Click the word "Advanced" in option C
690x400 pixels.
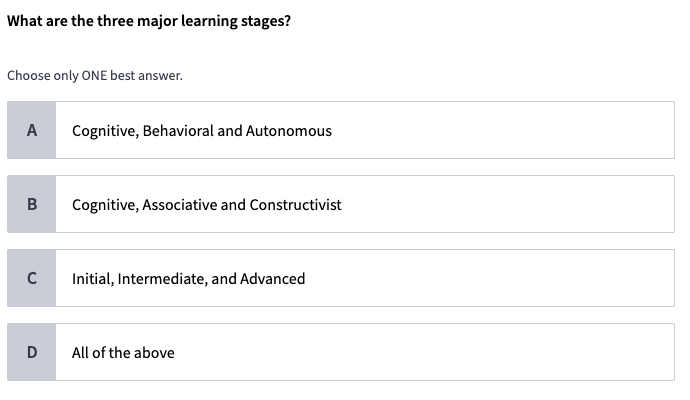[x=273, y=279]
